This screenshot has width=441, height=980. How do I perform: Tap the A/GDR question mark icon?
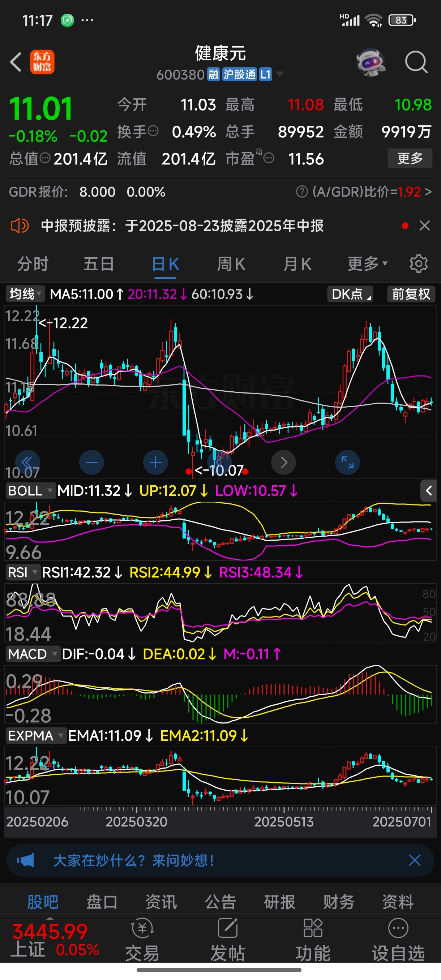click(302, 192)
